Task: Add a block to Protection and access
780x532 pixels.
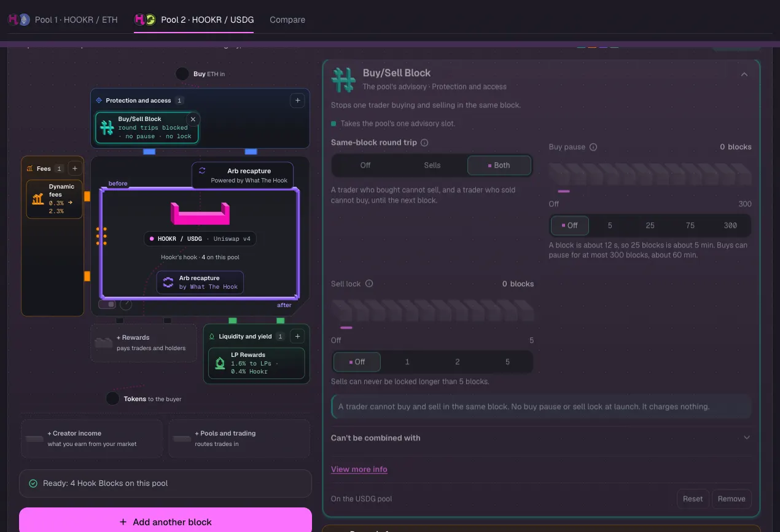Action: pos(297,100)
